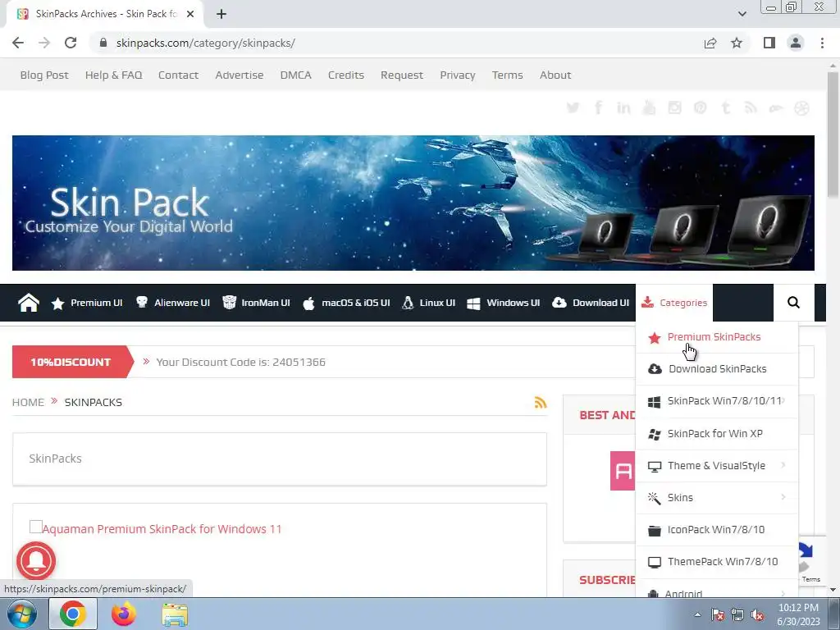Screen dimensions: 840x630
Task: Open the Help & FAQ link
Action: [113, 75]
